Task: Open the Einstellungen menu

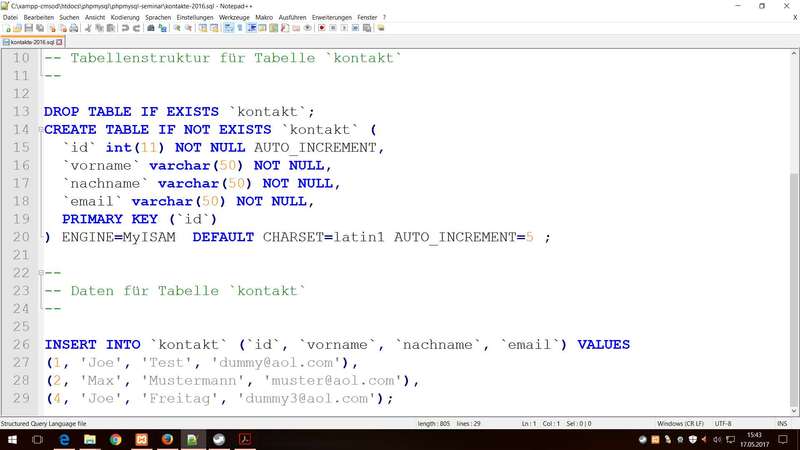Action: (x=195, y=17)
